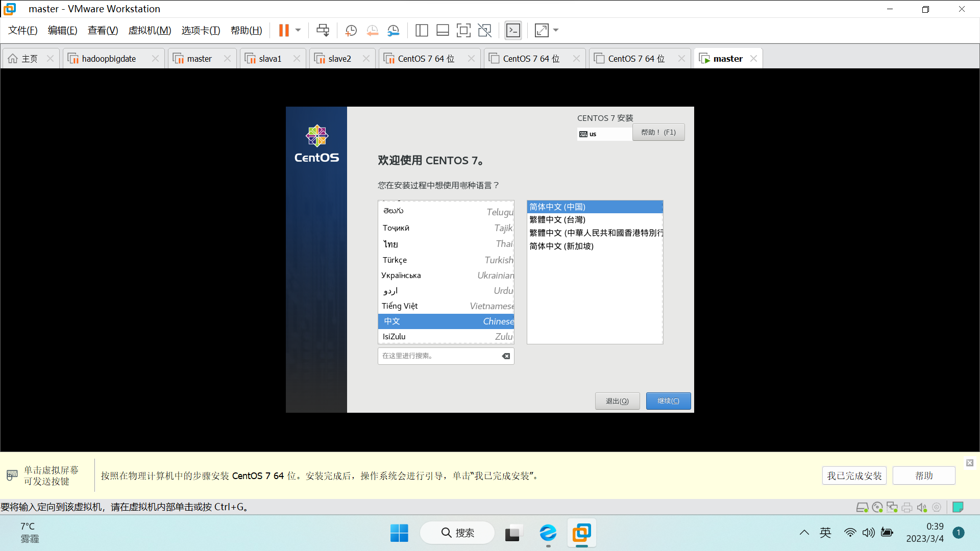Select Українська Ukrainian language row
This screenshot has width=980, height=551.
446,275
